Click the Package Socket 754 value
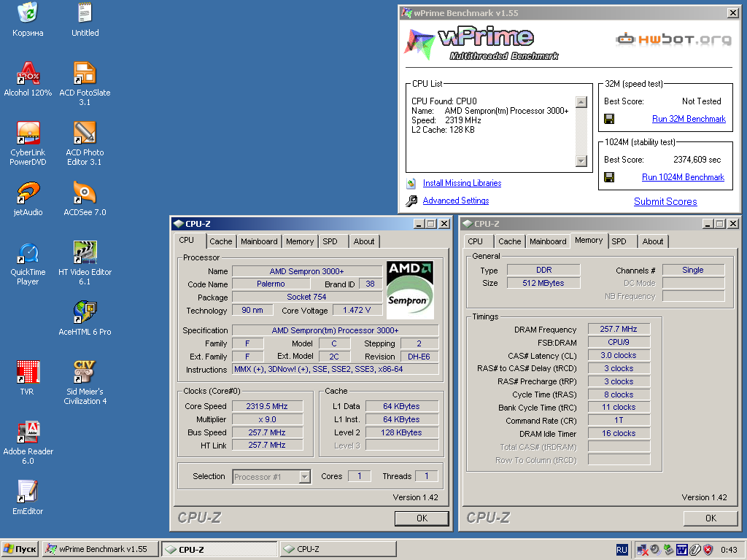 coord(307,297)
